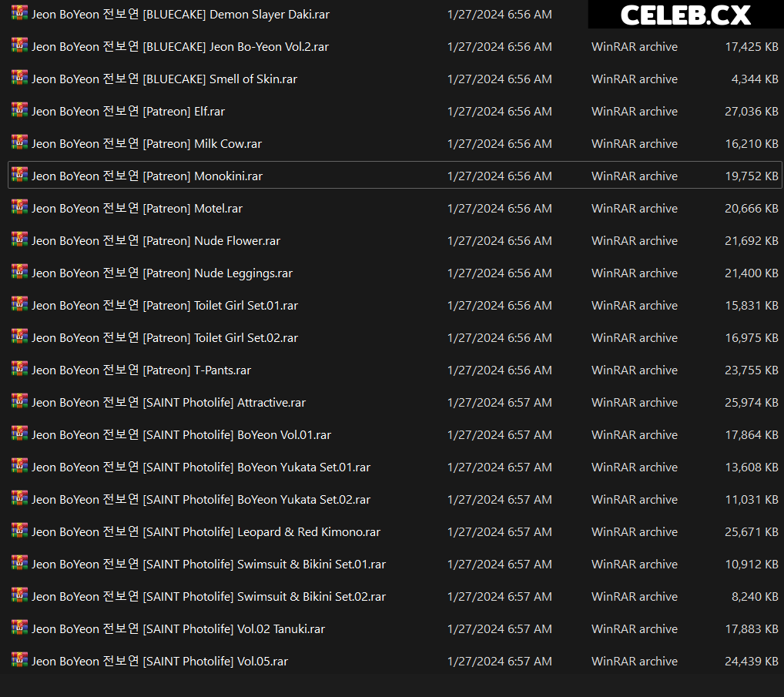This screenshot has width=784, height=697.
Task: Click the archive icon beside Attractive.rar
Action: (19, 401)
